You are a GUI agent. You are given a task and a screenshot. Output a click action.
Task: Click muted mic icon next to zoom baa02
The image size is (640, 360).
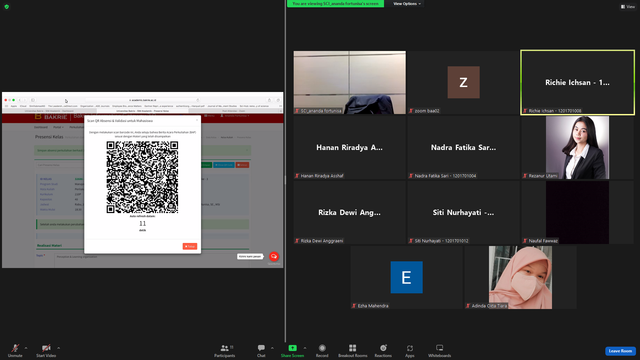tap(411, 111)
